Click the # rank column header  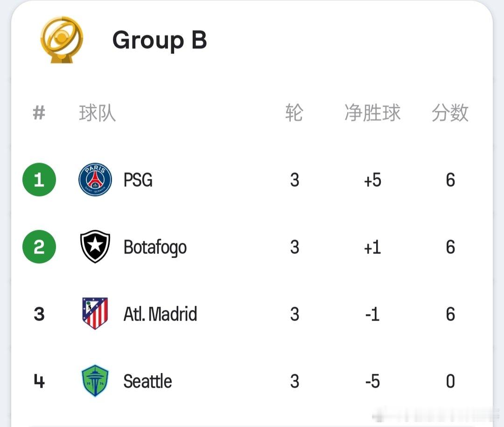click(x=39, y=113)
